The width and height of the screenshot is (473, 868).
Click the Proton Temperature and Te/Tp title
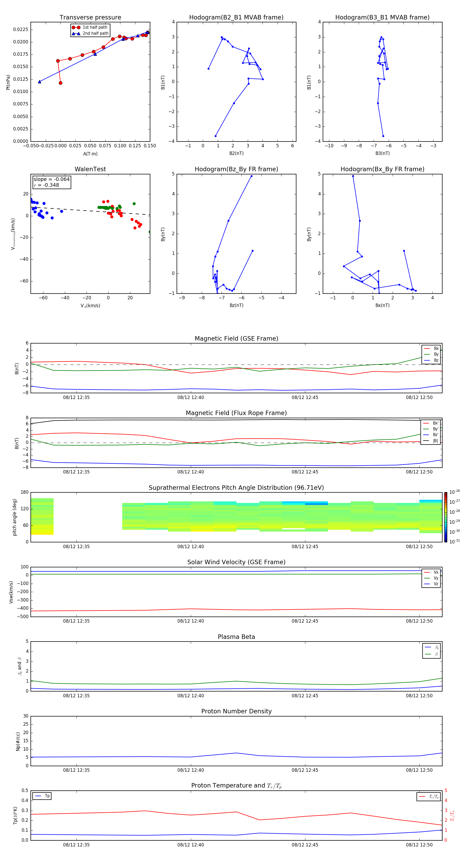[236, 786]
